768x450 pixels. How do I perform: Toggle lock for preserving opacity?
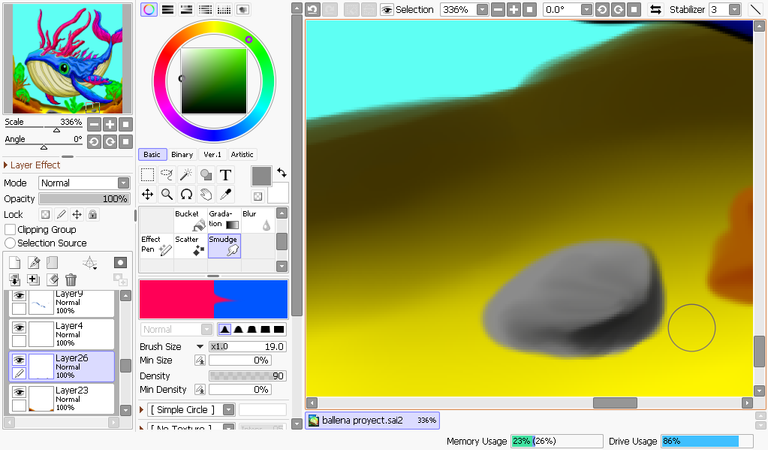pos(45,214)
